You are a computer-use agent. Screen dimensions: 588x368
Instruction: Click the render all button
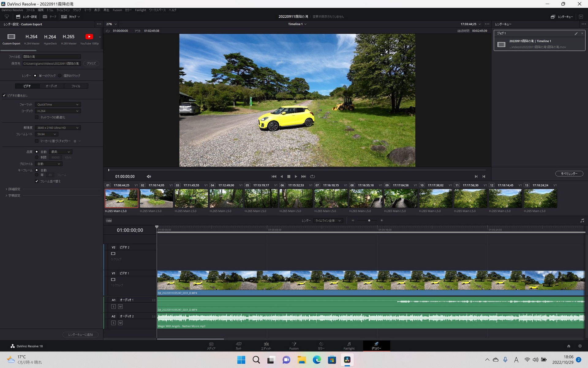569,174
